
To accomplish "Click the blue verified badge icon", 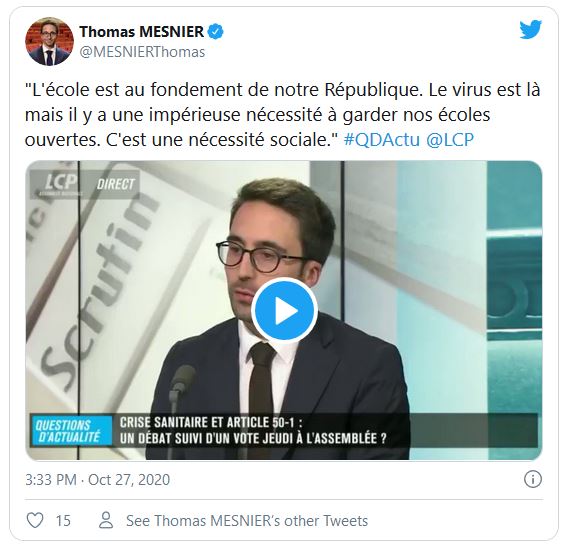I will tap(216, 32).
